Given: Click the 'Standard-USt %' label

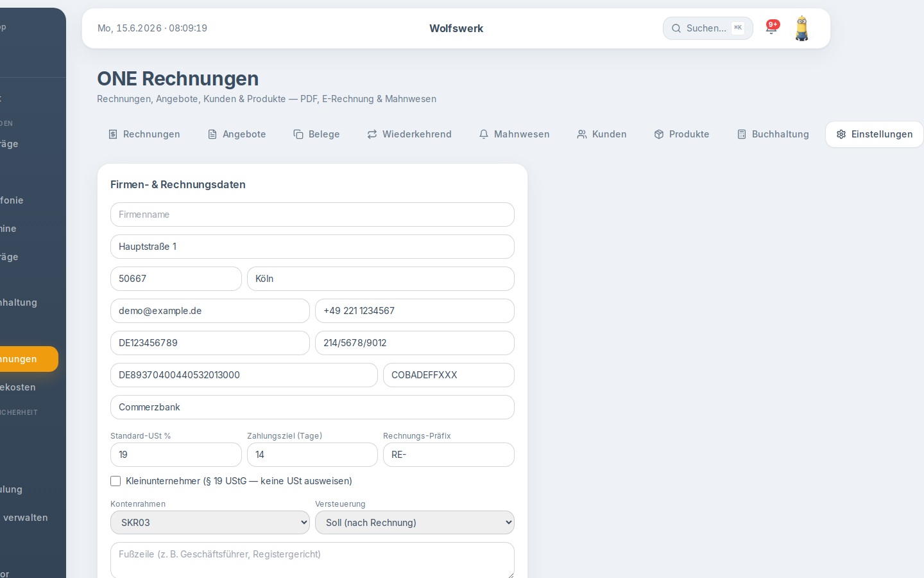Looking at the screenshot, I should point(141,436).
